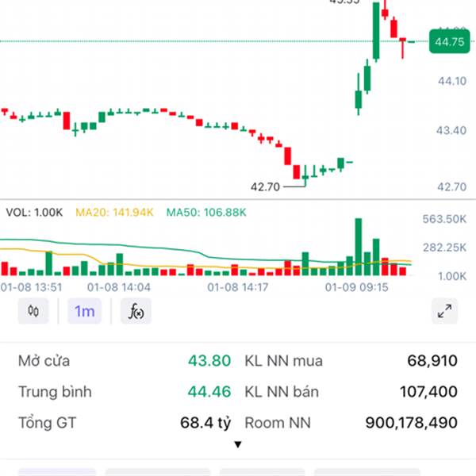Tap the KL NN mua label

click(x=283, y=361)
